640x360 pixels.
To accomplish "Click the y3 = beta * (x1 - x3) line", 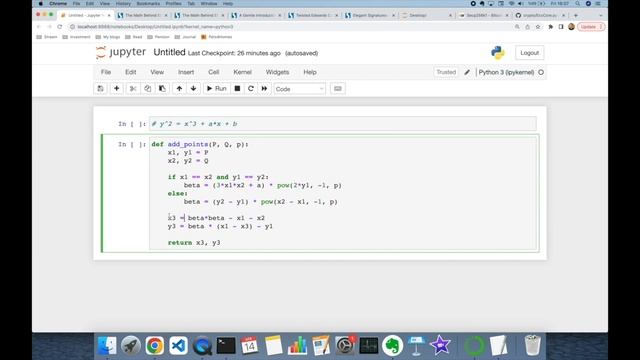I will point(220,226).
